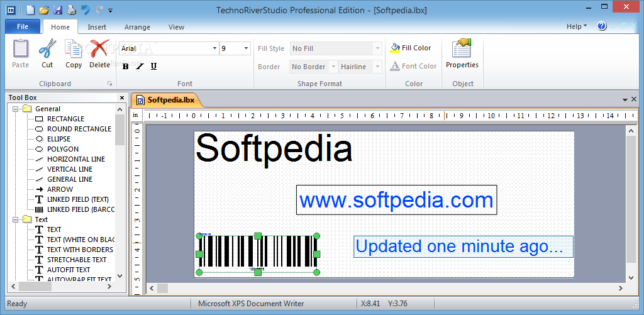Undo the last action using the blue arrow
644x315 pixels.
tap(85, 10)
